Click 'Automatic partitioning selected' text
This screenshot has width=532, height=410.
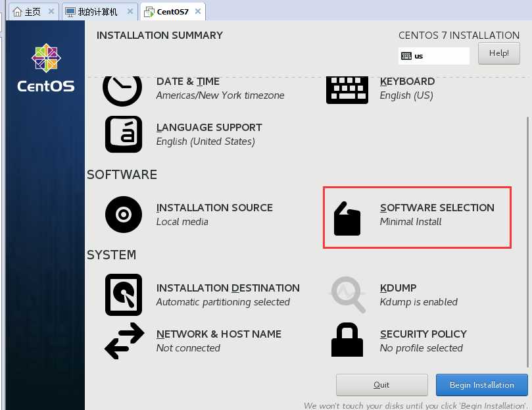[x=223, y=302]
